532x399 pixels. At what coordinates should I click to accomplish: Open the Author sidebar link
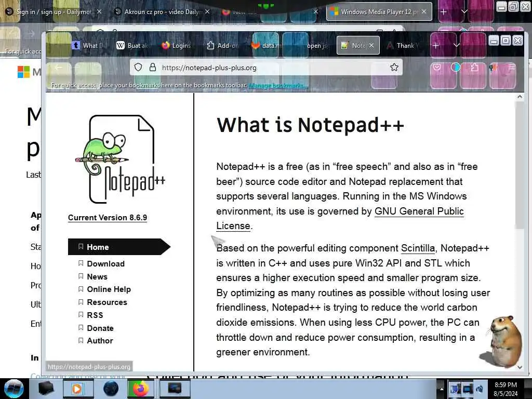(x=100, y=341)
